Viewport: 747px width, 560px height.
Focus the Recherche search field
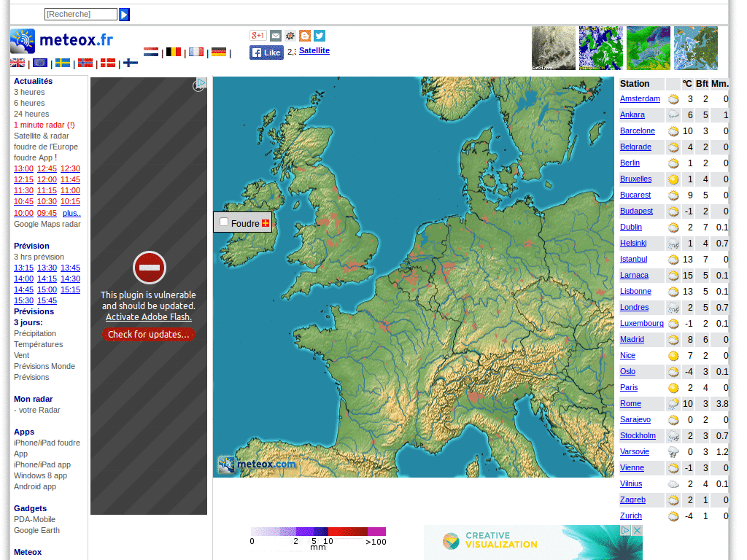coord(81,15)
